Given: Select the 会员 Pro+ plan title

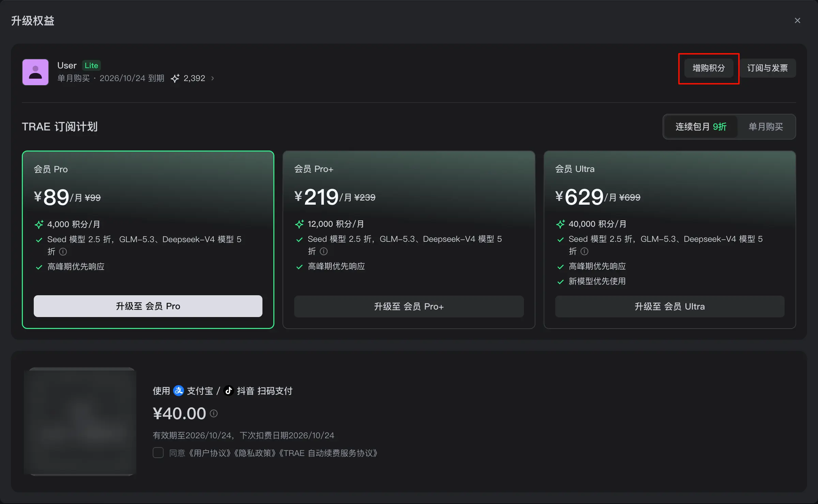Looking at the screenshot, I should [x=314, y=169].
